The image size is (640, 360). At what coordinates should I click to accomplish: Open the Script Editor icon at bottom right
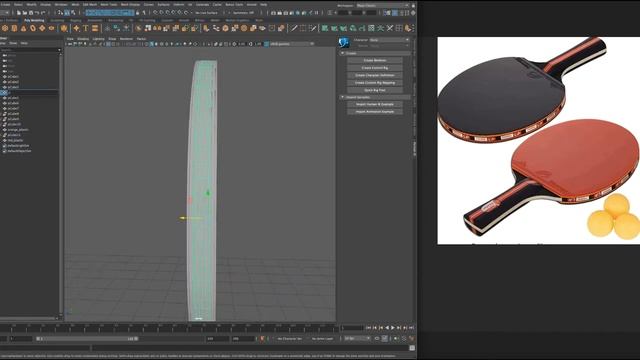(x=412, y=348)
